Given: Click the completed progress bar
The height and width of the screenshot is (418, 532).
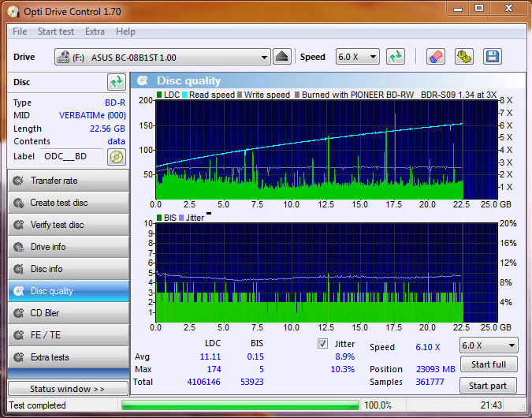Looking at the screenshot, I should point(240,405).
